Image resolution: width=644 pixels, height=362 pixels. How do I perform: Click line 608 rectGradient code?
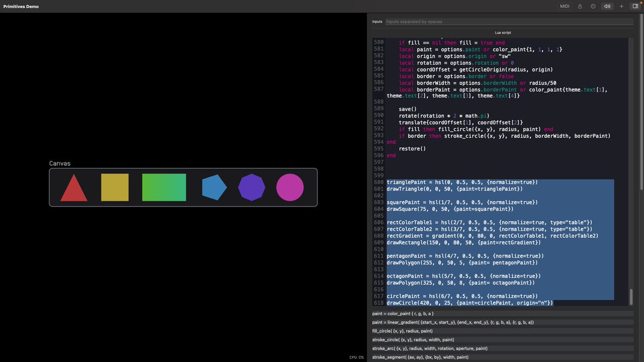point(492,236)
